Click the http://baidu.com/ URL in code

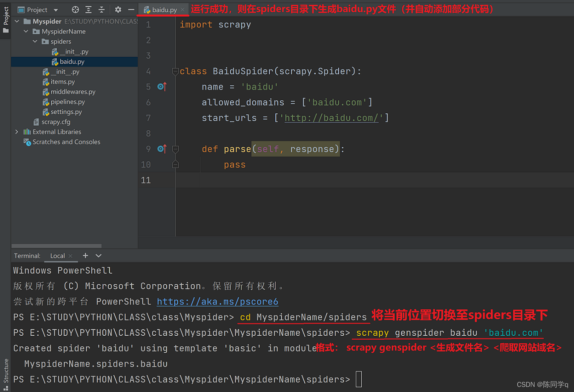pyautogui.click(x=331, y=118)
